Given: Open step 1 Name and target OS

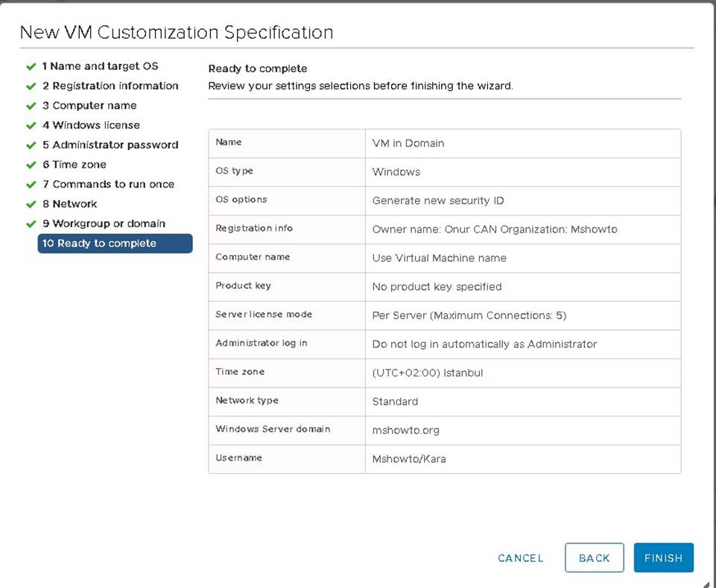Looking at the screenshot, I should click(100, 66).
